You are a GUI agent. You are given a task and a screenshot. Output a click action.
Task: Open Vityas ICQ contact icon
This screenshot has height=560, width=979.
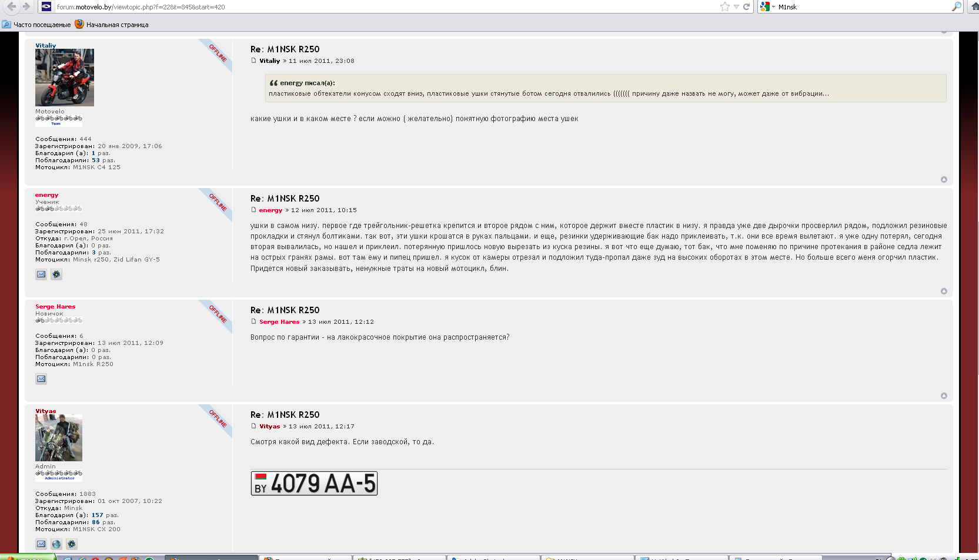[72, 544]
